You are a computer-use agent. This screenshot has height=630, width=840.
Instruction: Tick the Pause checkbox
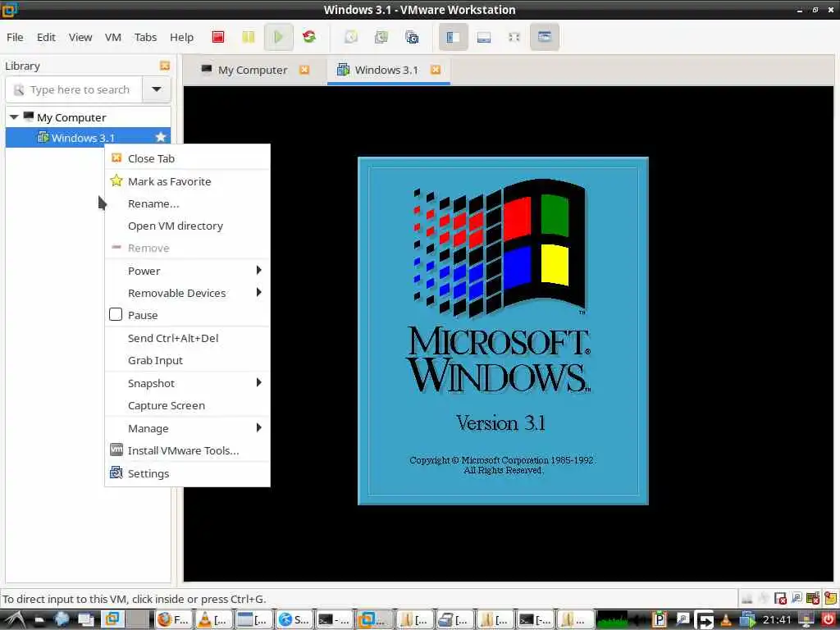(116, 314)
